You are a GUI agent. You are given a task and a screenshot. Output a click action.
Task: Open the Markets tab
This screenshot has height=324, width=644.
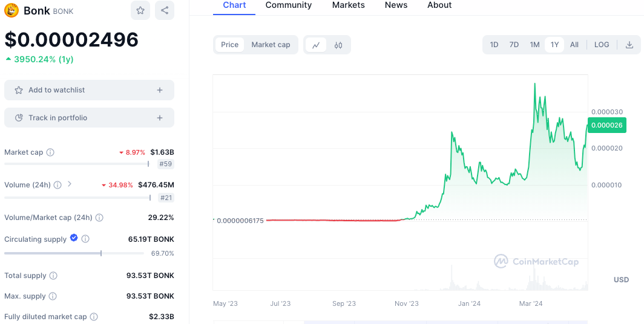[348, 5]
